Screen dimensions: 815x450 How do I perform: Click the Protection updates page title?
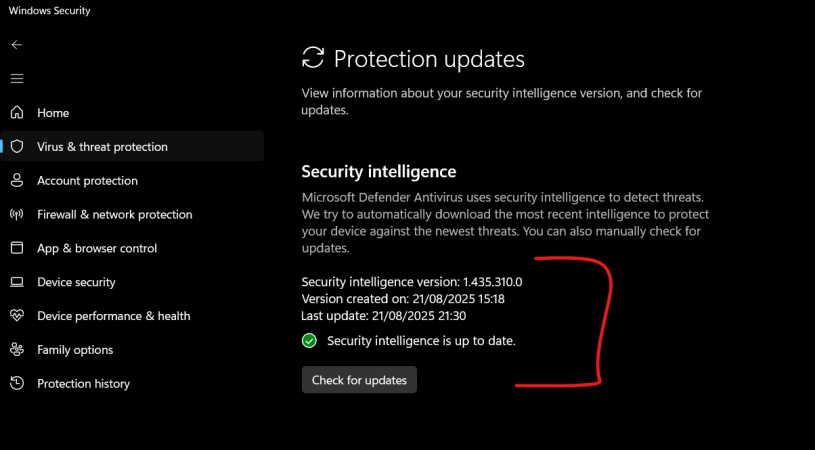[x=428, y=59]
